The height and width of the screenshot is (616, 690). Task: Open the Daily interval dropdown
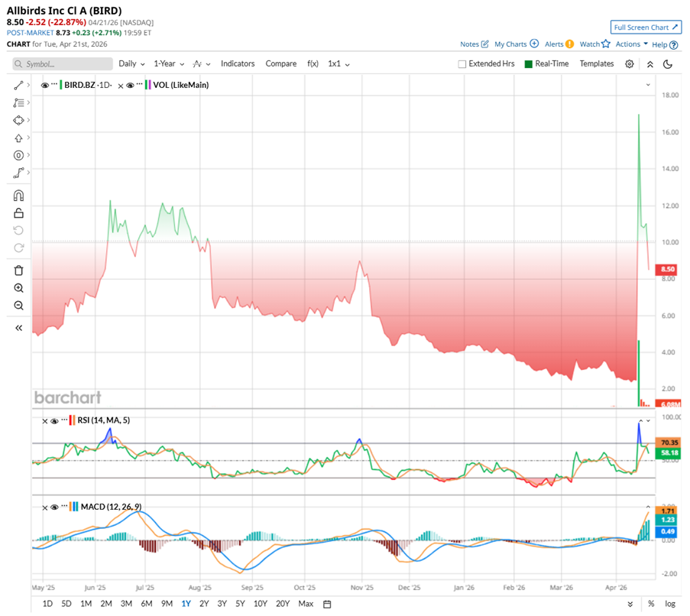point(131,63)
